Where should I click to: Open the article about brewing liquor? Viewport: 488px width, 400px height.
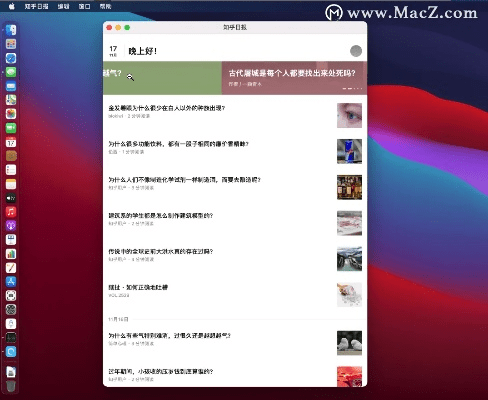(184, 180)
